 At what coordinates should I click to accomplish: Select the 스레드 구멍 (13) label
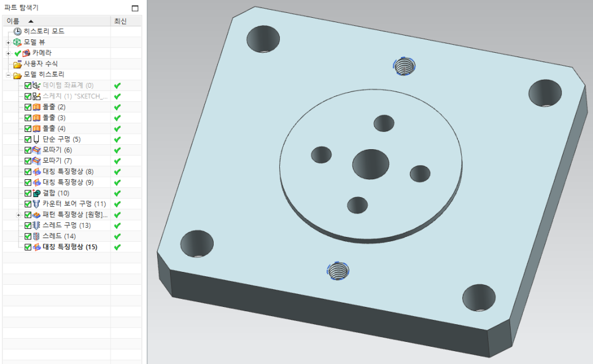click(66, 226)
